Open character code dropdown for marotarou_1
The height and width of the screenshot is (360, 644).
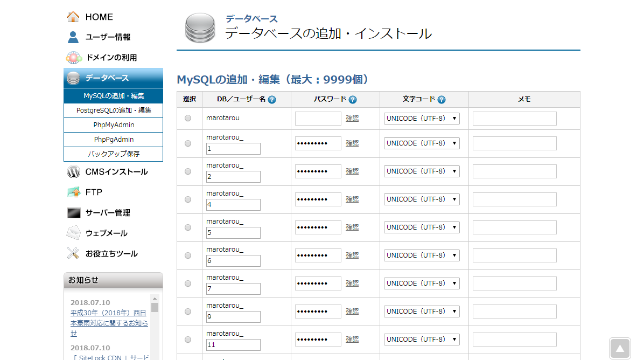pyautogui.click(x=422, y=143)
